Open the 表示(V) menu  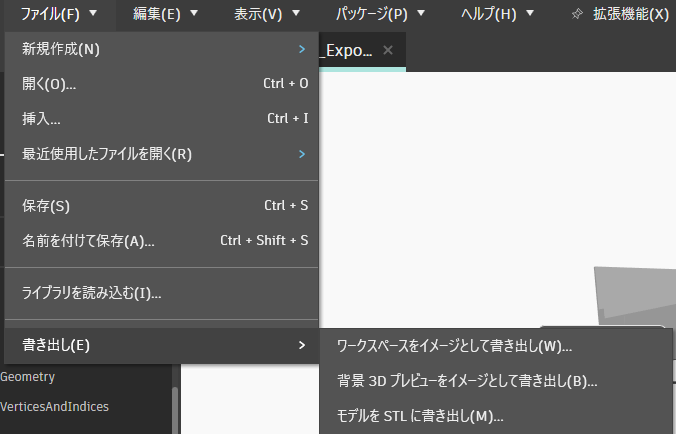[266, 14]
